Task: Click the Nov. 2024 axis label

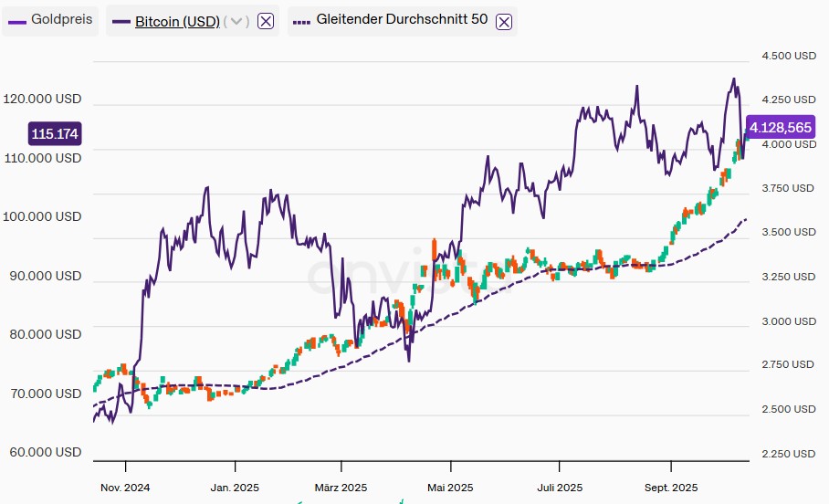Action: coord(123,488)
